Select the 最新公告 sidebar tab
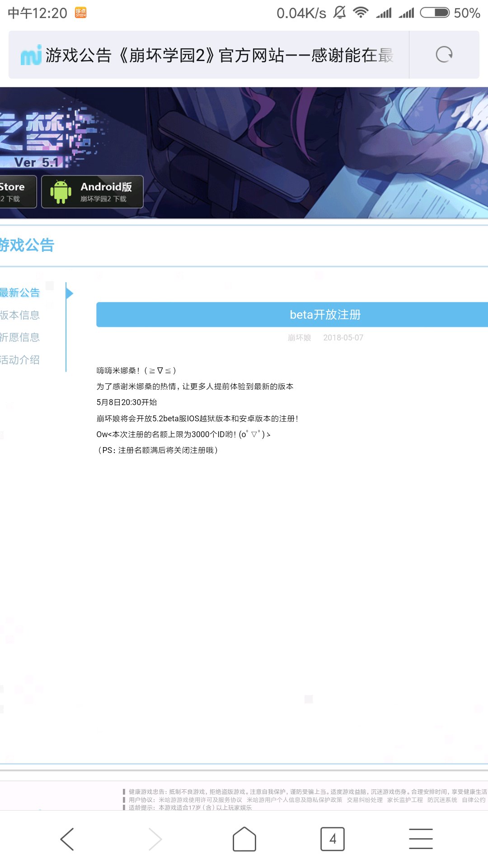Image resolution: width=488 pixels, height=868 pixels. (x=20, y=292)
